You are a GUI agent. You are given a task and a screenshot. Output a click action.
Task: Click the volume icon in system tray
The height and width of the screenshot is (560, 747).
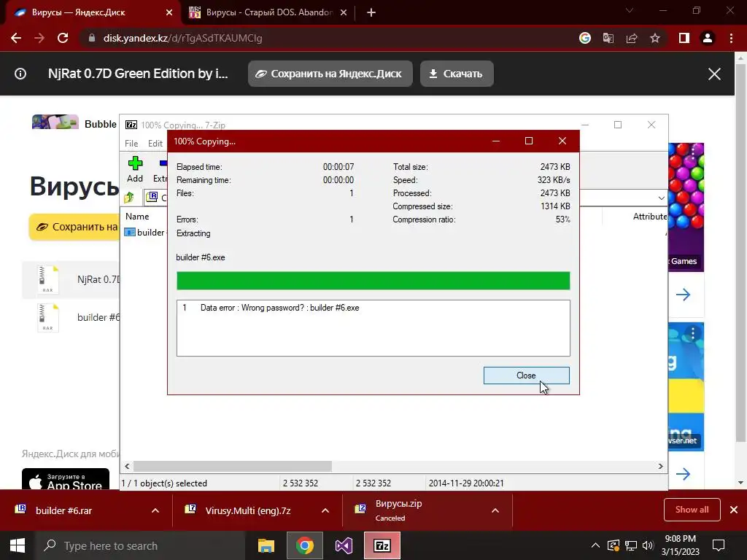coord(648,545)
